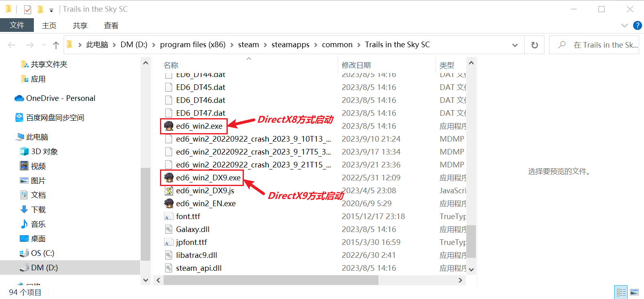The height and width of the screenshot is (299, 644).
Task: Navigate to common in the address bar
Action: point(337,45)
